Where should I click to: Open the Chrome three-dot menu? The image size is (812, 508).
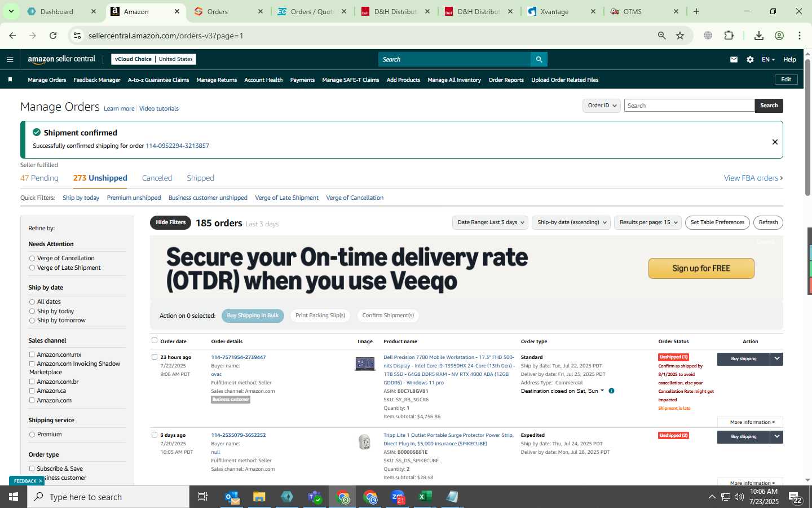click(x=800, y=36)
